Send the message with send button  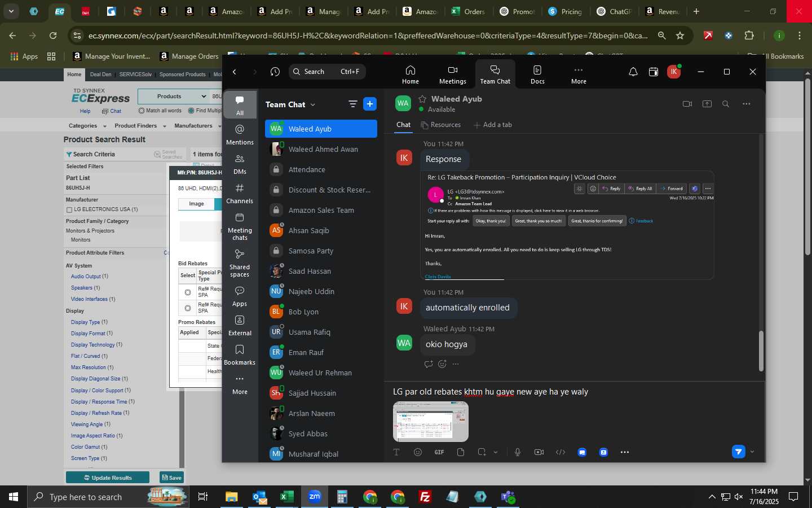pyautogui.click(x=738, y=452)
